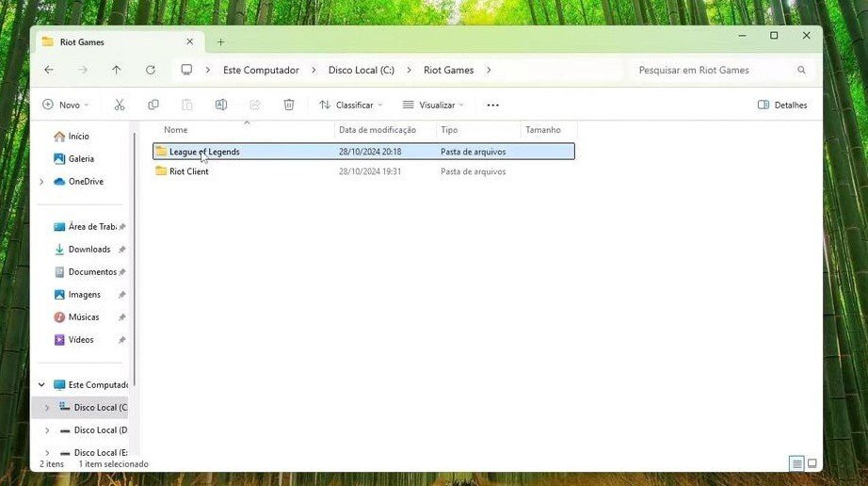
Task: Expand the OneDrive tree node
Action: coord(41,182)
